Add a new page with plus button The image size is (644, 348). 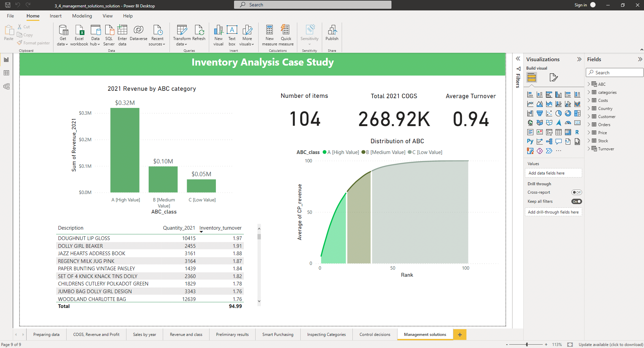(460, 335)
